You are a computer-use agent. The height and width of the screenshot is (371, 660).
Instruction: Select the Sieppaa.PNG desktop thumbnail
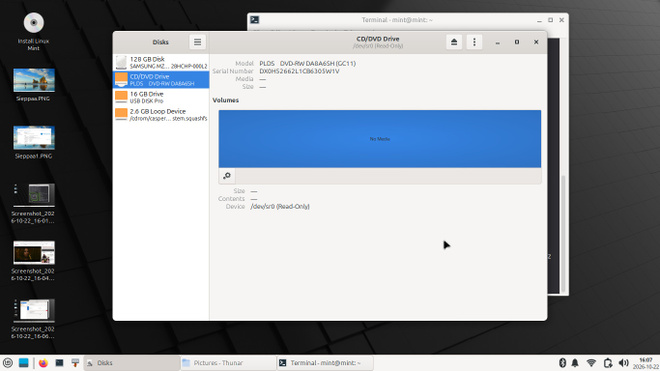33,85
